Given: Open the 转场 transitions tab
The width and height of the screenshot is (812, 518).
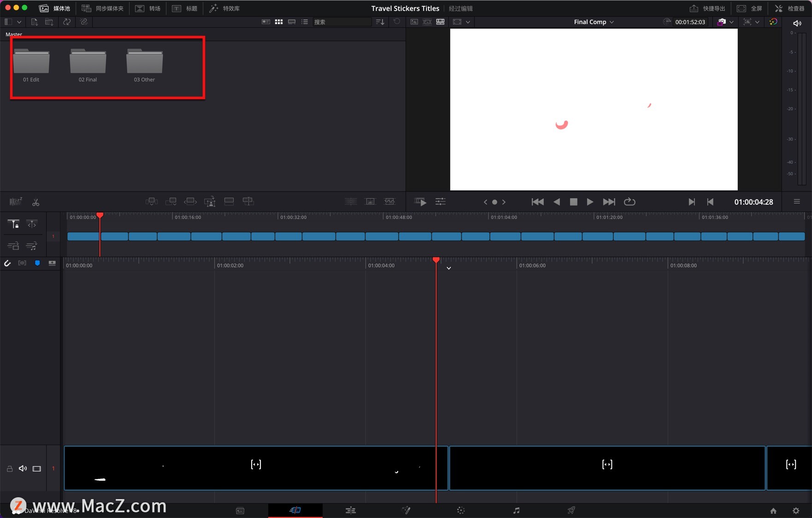Looking at the screenshot, I should click(x=147, y=8).
